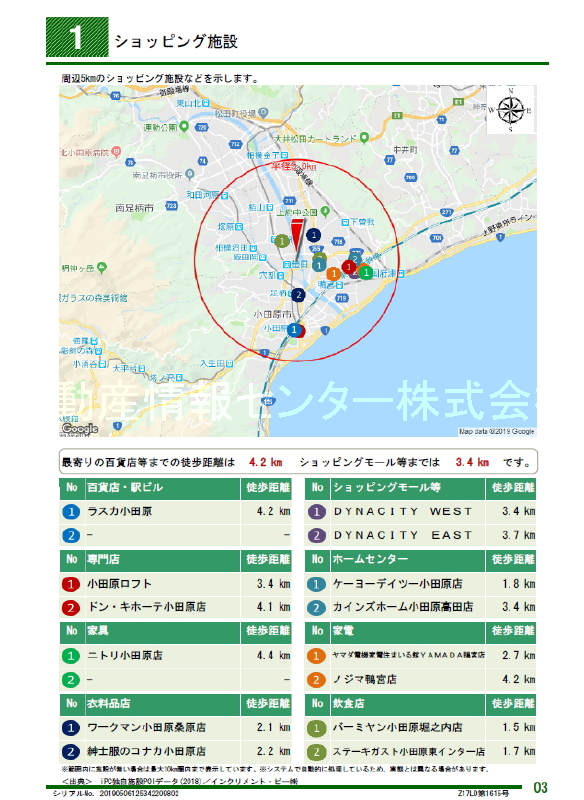
Task: Click the 4.4 km distance for ニトリ小田原店
Action: pyautogui.click(x=273, y=656)
